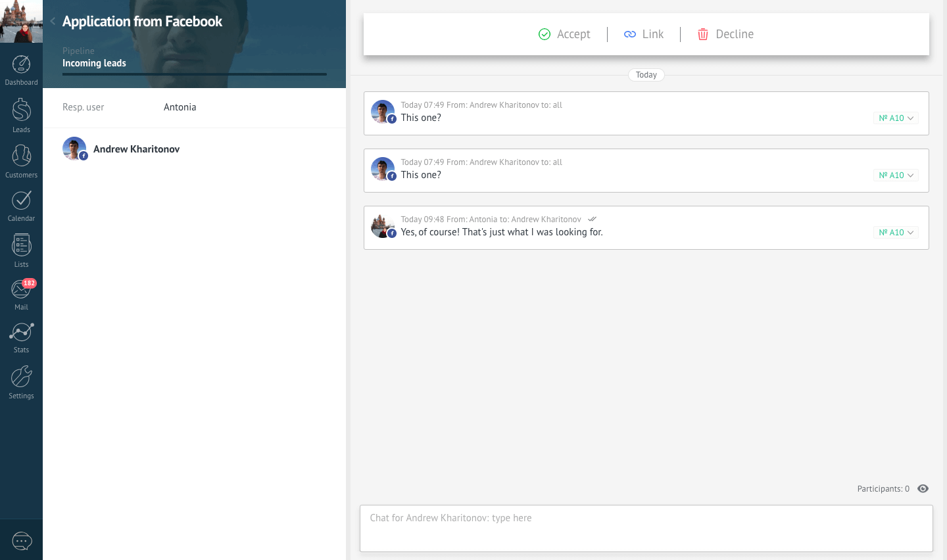The width and height of the screenshot is (947, 560).
Task: Click the message text 'Yes, of course! That's just what I was looking for.'
Action: 502,232
